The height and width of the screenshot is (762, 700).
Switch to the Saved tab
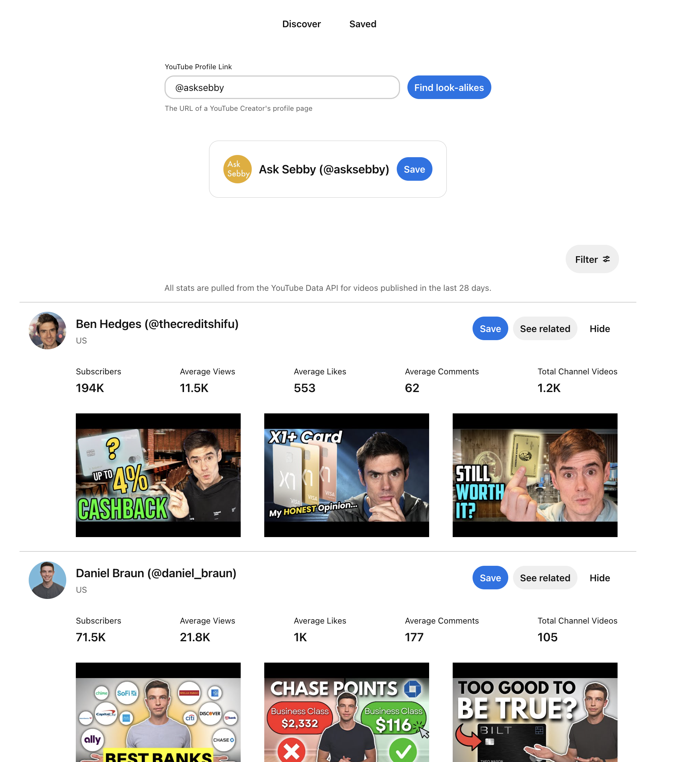pyautogui.click(x=363, y=24)
